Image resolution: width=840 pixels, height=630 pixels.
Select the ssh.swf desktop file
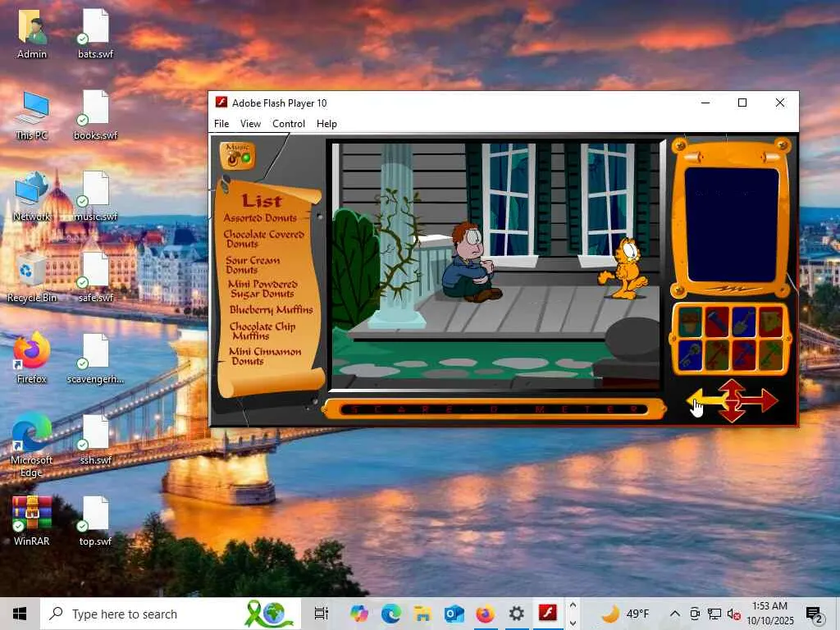click(x=95, y=440)
